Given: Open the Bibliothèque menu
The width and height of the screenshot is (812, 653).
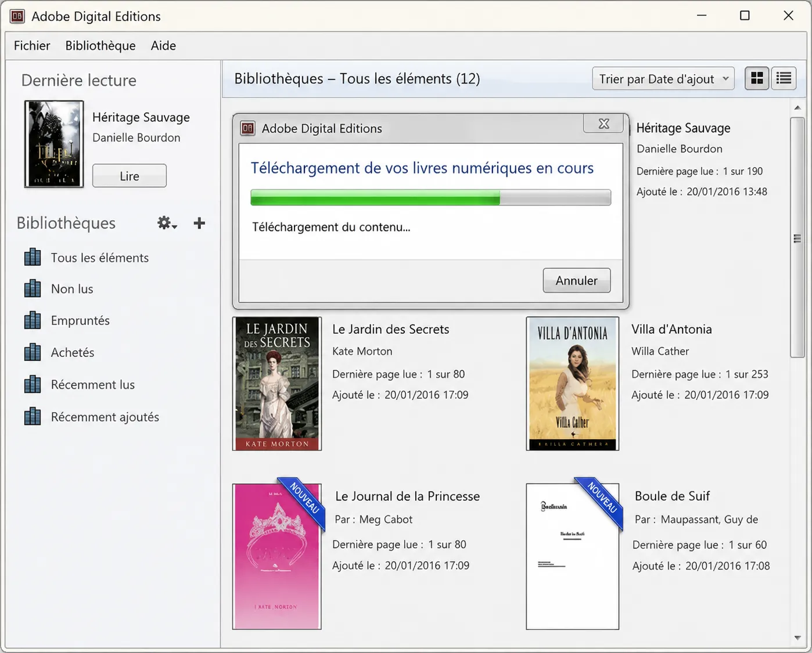Looking at the screenshot, I should click(100, 46).
